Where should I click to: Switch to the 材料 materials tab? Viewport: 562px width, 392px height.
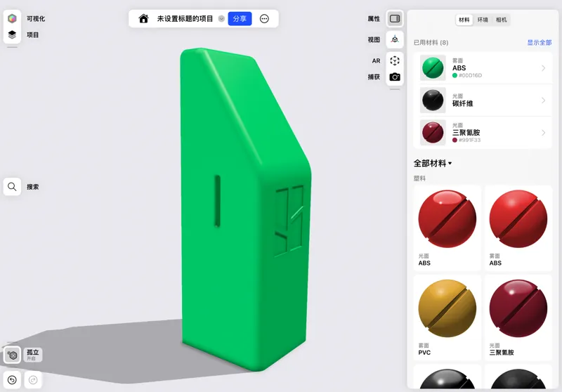point(464,20)
